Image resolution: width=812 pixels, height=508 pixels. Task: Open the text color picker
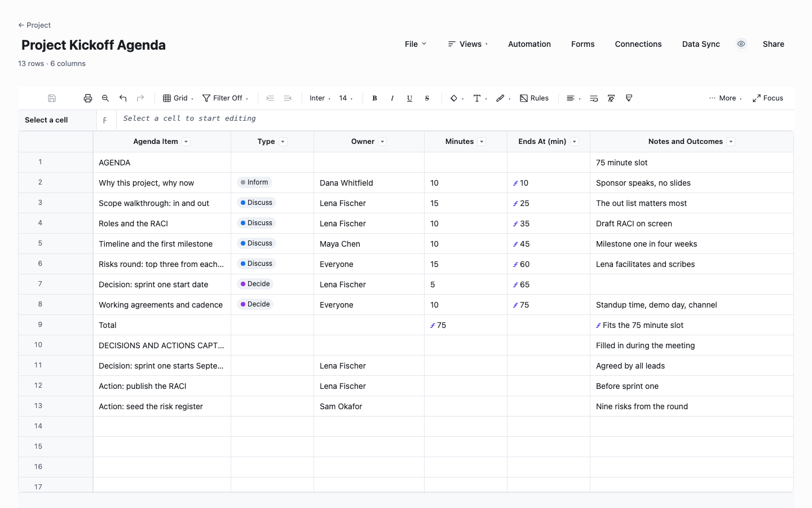480,98
